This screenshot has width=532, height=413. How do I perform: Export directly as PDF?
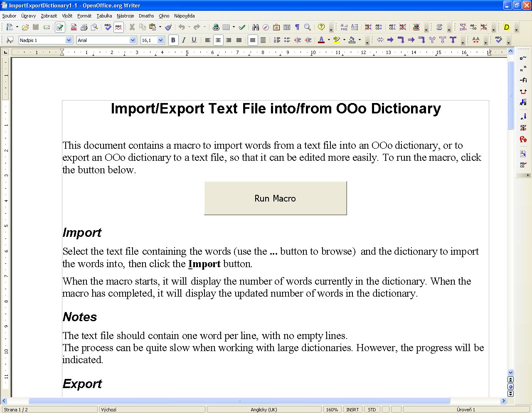click(74, 27)
